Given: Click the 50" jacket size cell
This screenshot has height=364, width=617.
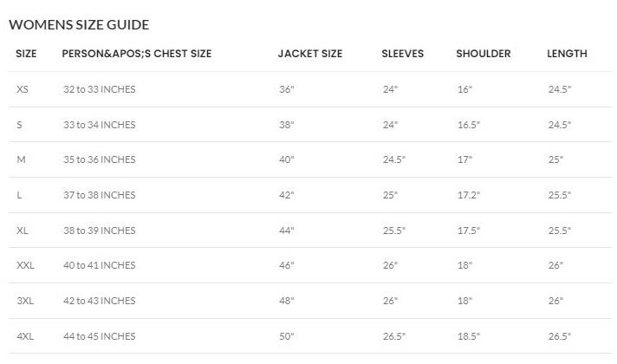Looking at the screenshot, I should [x=287, y=335].
